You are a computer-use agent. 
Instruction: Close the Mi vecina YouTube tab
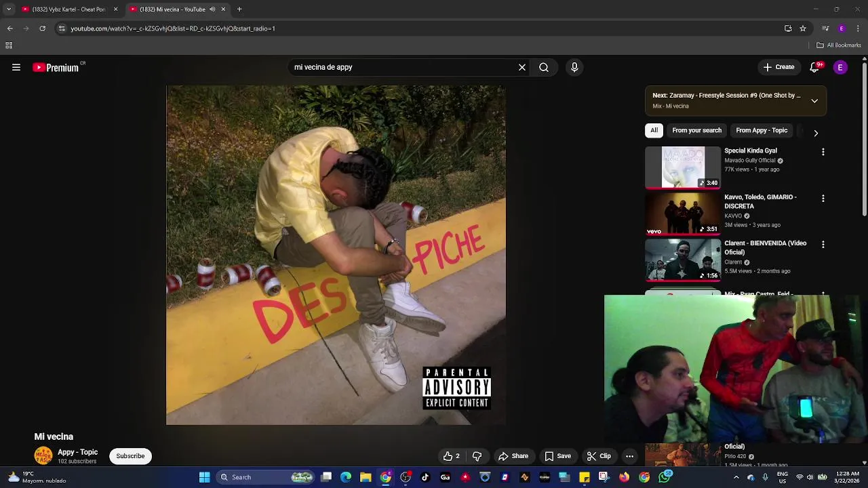point(223,9)
